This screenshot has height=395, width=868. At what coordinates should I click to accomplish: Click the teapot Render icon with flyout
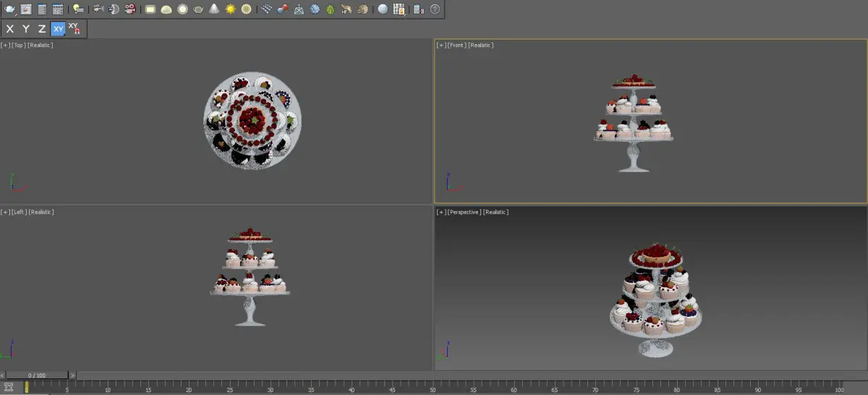(10, 9)
